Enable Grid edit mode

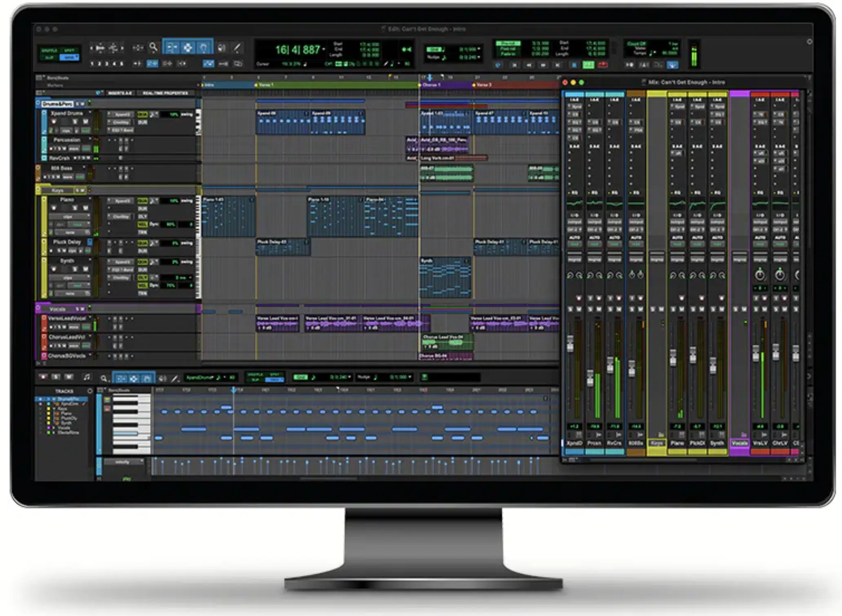tap(70, 58)
